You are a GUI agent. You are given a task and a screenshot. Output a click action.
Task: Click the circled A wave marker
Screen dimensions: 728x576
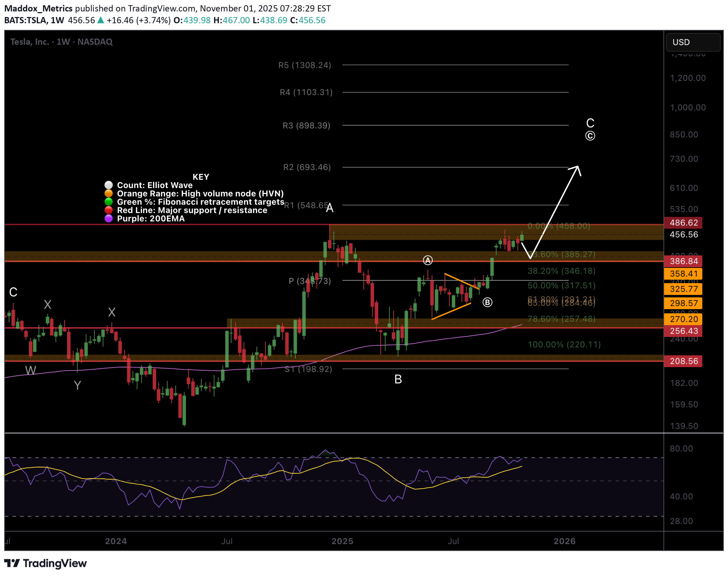(428, 260)
